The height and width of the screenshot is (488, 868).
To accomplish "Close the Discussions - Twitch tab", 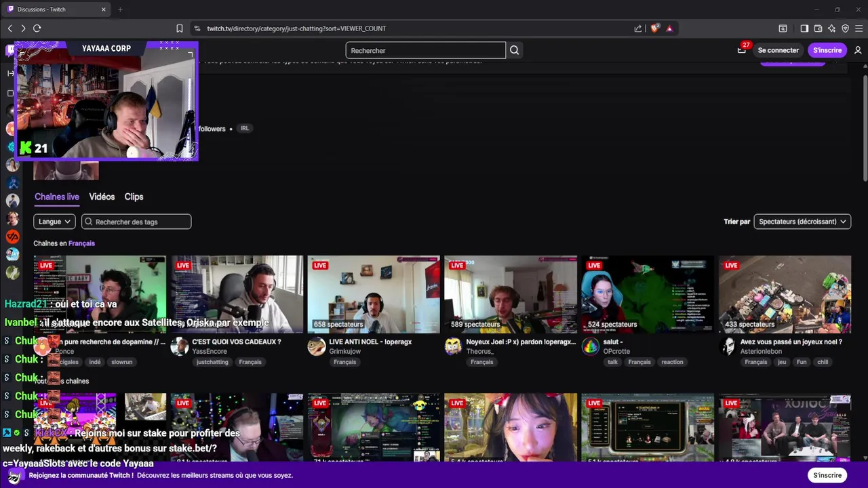I will (104, 9).
